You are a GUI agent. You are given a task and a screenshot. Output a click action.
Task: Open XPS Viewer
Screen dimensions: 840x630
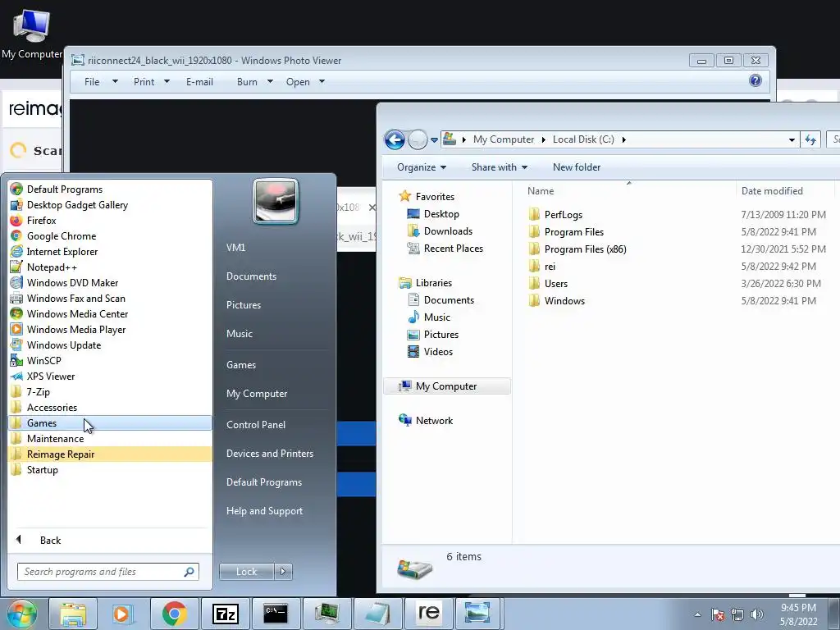pos(110,376)
